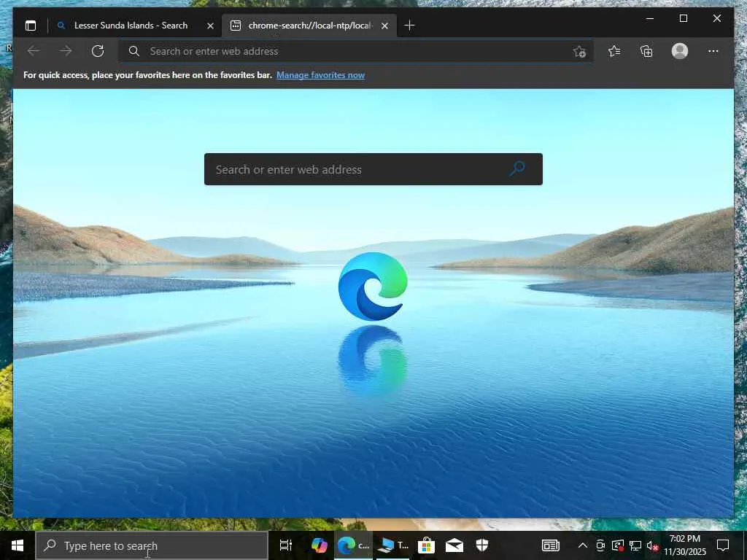Open the Windows Start menu
Image resolution: width=747 pixels, height=560 pixels.
(18, 545)
